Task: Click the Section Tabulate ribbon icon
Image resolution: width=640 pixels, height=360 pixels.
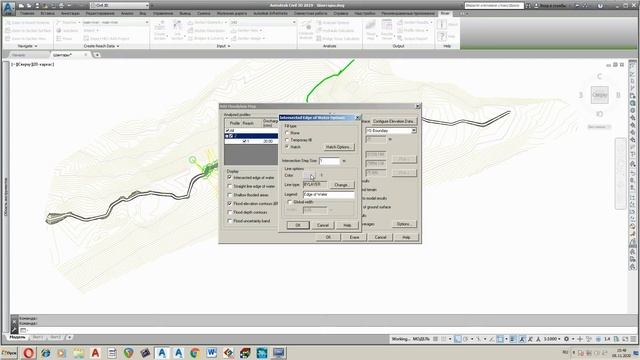Action: pos(387,30)
